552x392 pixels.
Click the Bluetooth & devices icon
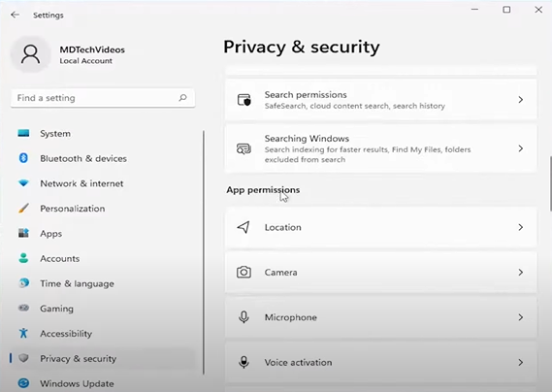pos(23,158)
